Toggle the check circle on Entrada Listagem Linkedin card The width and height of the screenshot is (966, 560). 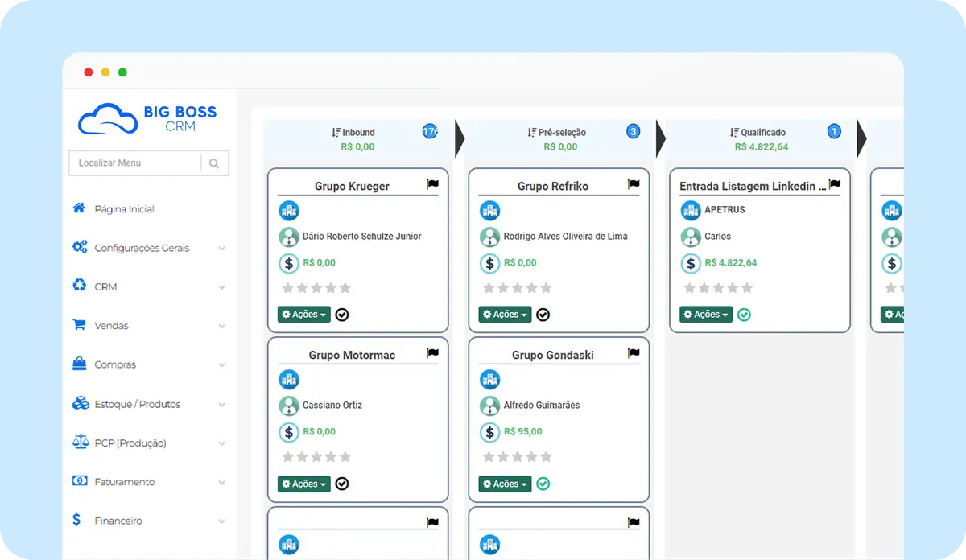[744, 315]
